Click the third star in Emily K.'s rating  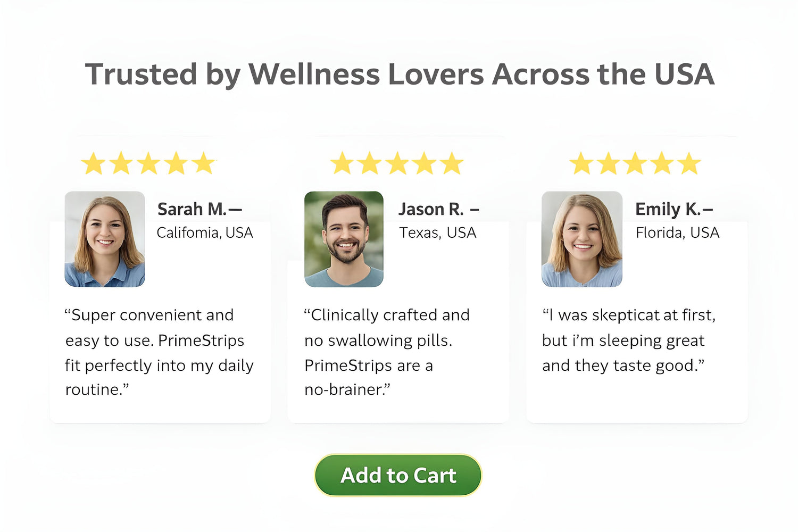(635, 164)
